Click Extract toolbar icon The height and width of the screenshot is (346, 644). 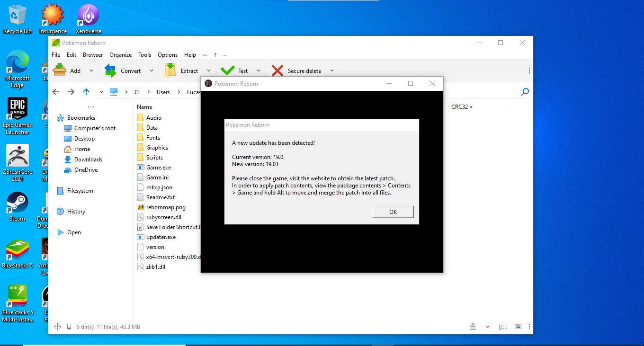pos(170,71)
